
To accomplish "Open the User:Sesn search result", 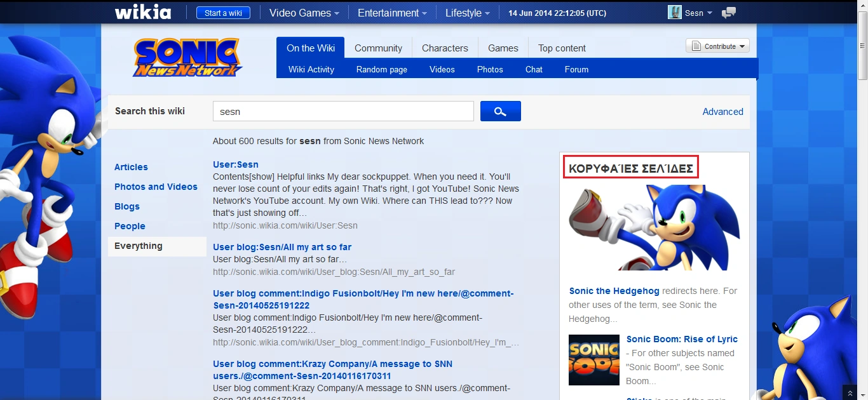I will pos(236,164).
